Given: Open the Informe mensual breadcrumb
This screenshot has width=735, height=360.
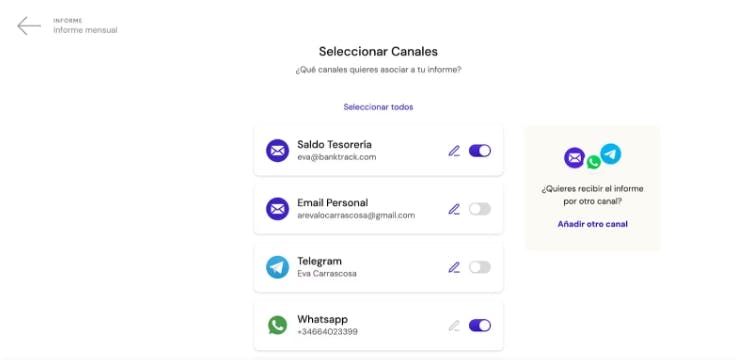Looking at the screenshot, I should click(85, 30).
